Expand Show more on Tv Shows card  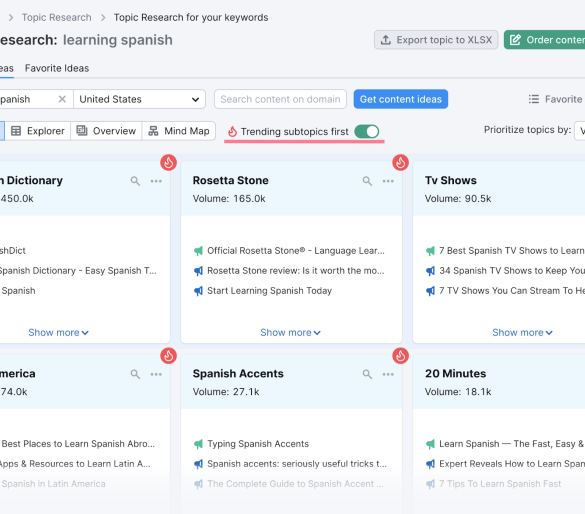(522, 332)
